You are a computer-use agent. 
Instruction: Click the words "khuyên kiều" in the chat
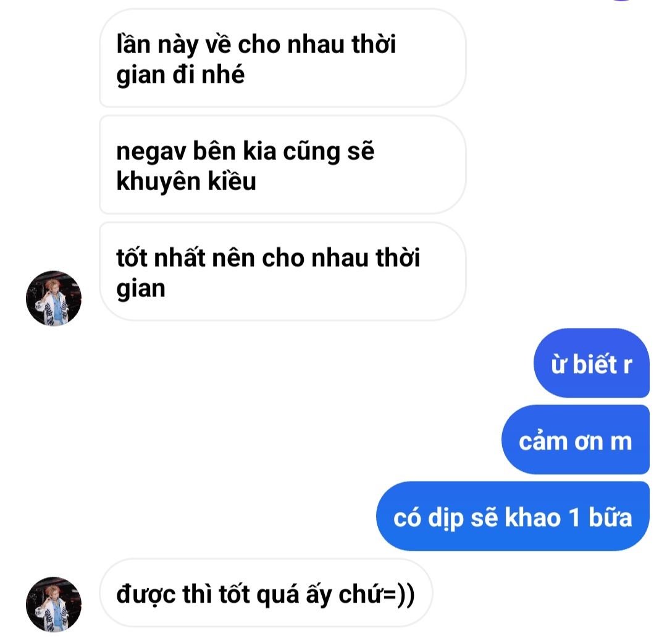pos(187,182)
